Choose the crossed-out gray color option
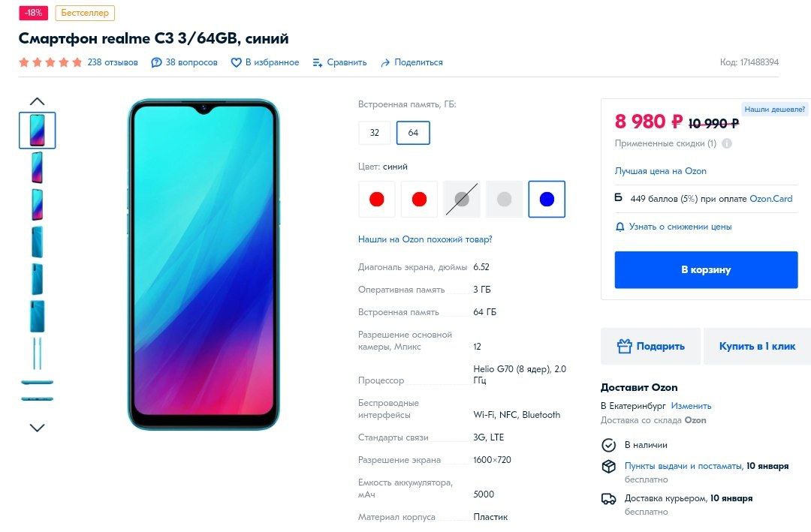 click(461, 199)
